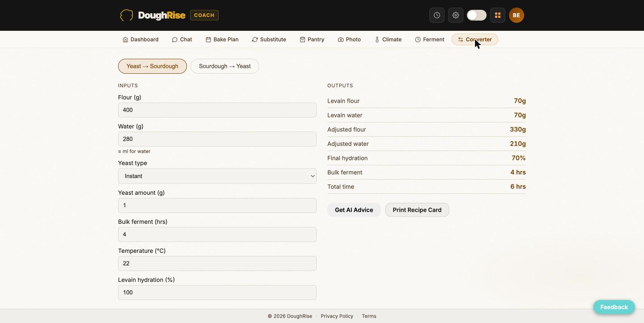The image size is (644, 323).
Task: Open the Pantry tab
Action: coord(312,39)
